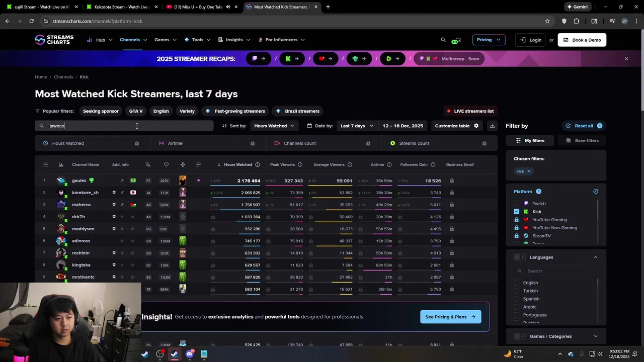Refresh the Platform filter with reset icon

596,192
